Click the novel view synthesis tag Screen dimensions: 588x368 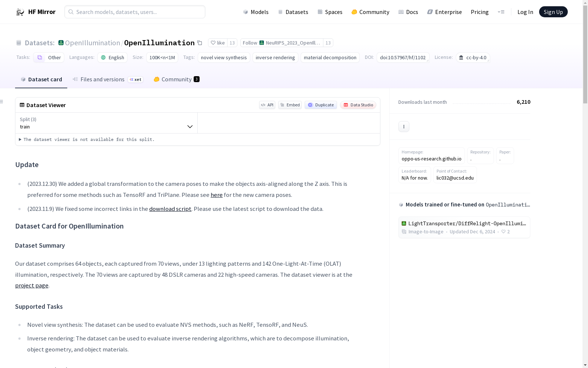tap(224, 57)
